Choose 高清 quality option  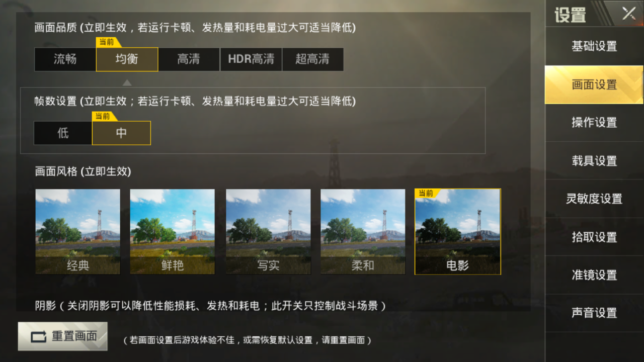(x=189, y=59)
